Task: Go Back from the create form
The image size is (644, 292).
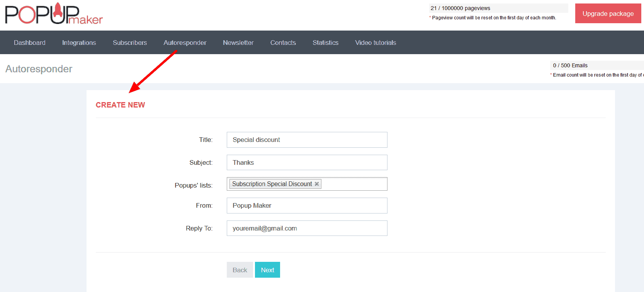Action: [x=240, y=270]
